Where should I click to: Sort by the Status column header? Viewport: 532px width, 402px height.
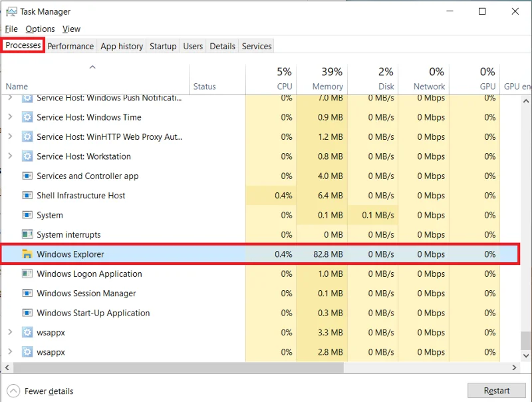click(217, 79)
